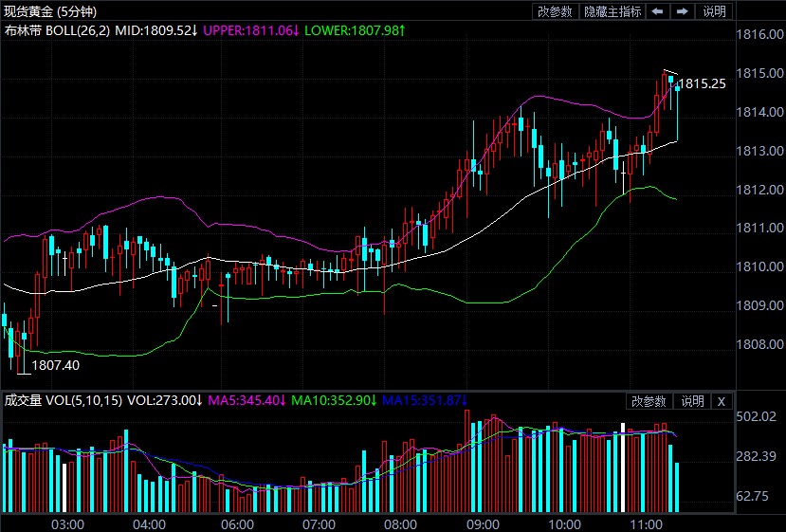Select the MA5:345.40 volume average label

247,400
